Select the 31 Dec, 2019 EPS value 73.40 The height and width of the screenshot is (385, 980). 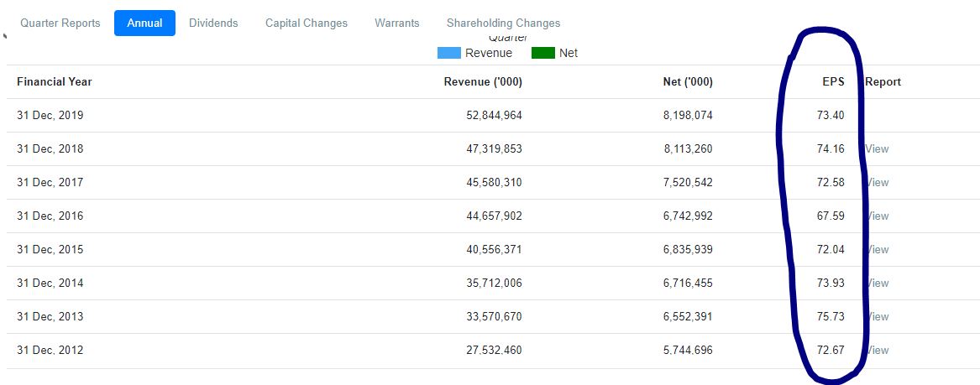831,116
